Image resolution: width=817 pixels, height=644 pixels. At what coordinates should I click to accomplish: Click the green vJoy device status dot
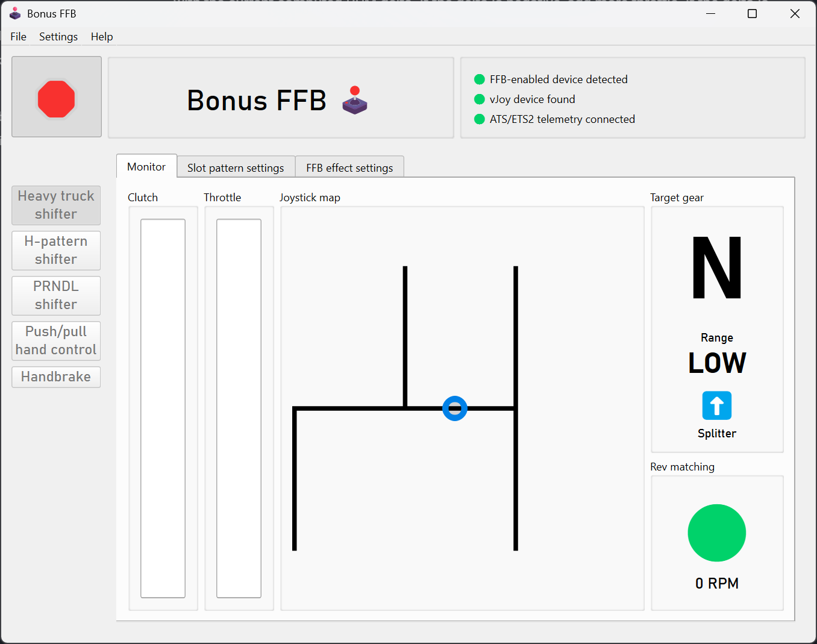480,99
